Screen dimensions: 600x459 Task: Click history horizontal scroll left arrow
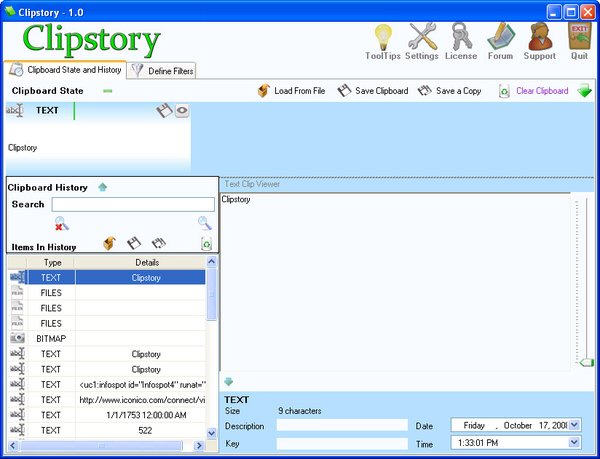[x=13, y=446]
